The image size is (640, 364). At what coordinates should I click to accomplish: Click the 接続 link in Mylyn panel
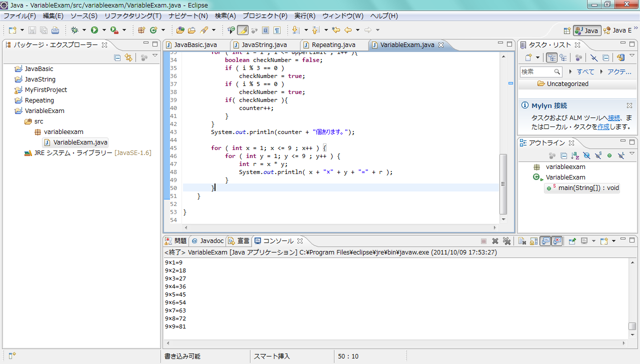614,117
